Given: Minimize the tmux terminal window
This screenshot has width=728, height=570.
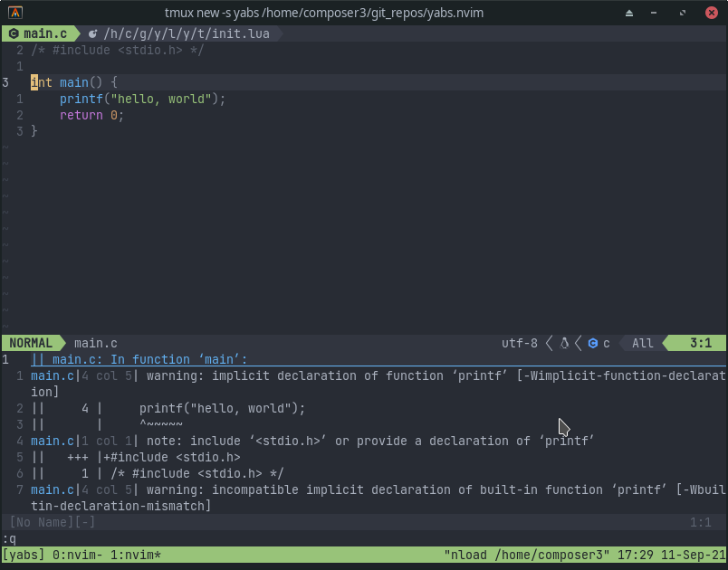Looking at the screenshot, I should point(654,13).
